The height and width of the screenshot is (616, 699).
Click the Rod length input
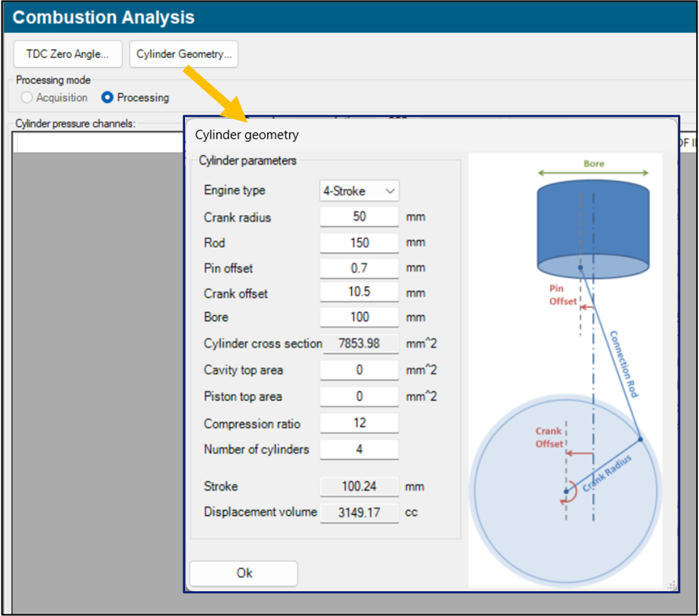click(360, 242)
